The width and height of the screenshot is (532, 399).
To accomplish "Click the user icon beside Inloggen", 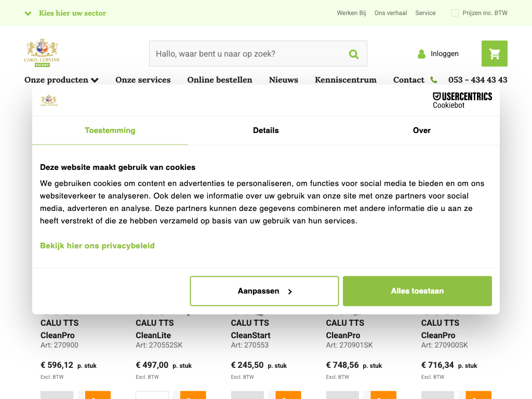I will [421, 54].
